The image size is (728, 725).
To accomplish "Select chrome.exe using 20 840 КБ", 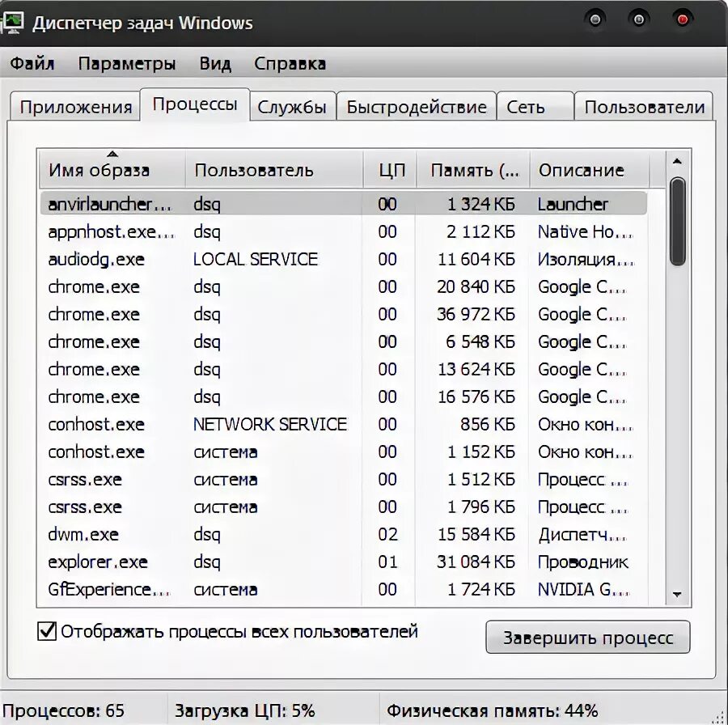I will pos(344,286).
